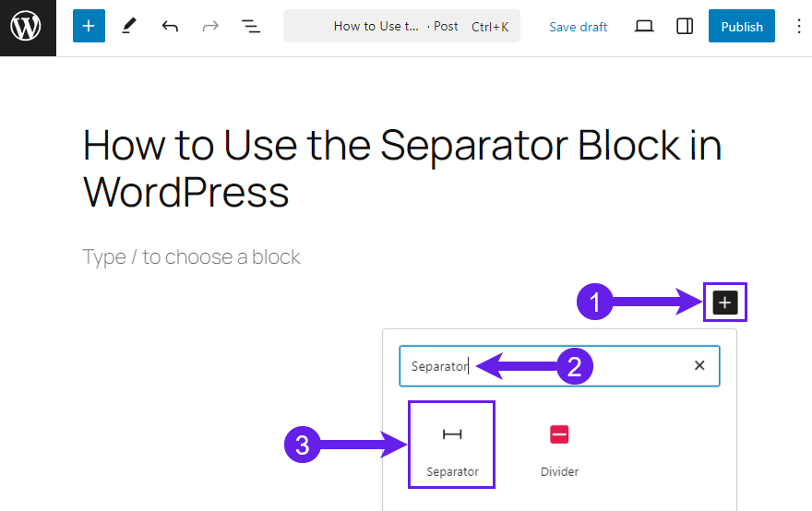
Task: Open the command palette post title bar
Action: 401,26
